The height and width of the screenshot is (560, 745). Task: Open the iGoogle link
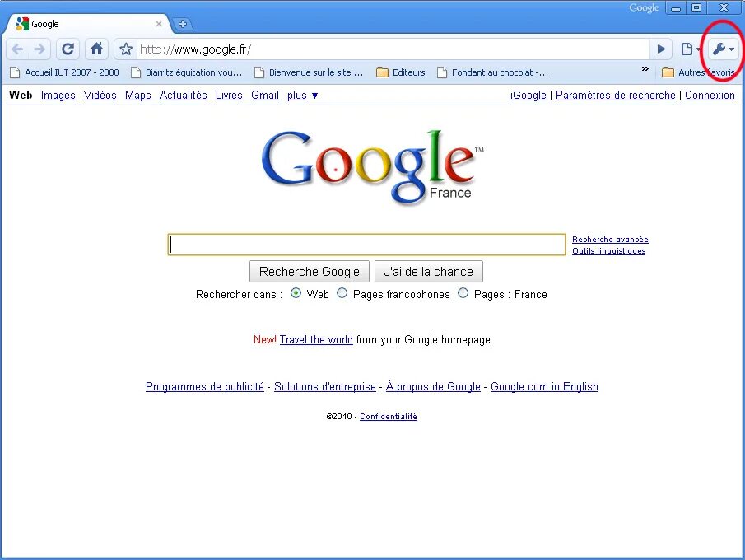(x=528, y=95)
